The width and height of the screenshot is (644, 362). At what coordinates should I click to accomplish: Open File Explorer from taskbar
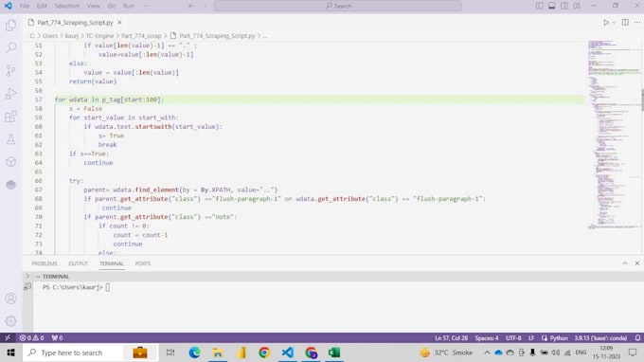[x=218, y=353]
